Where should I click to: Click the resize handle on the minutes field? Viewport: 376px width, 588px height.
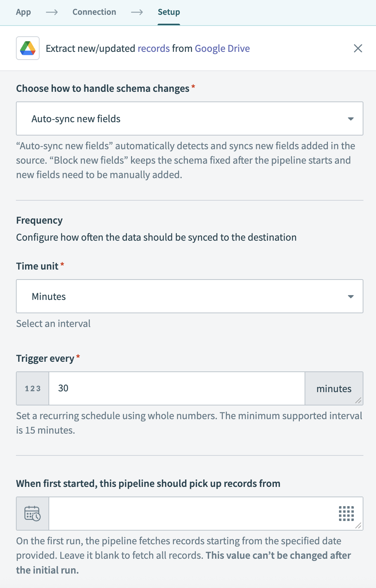[359, 401]
